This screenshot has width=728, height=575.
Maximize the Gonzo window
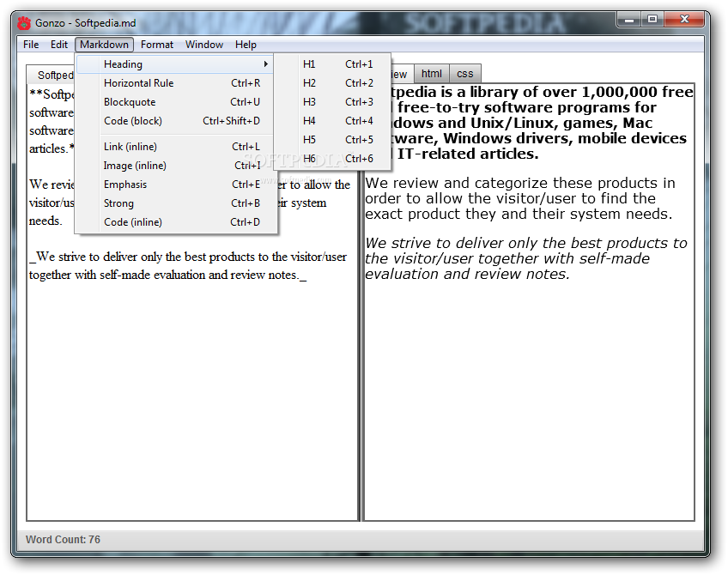click(x=652, y=20)
